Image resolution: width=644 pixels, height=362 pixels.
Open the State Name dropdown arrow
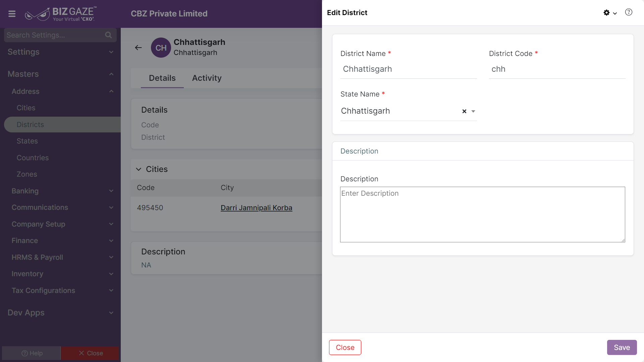(x=473, y=111)
